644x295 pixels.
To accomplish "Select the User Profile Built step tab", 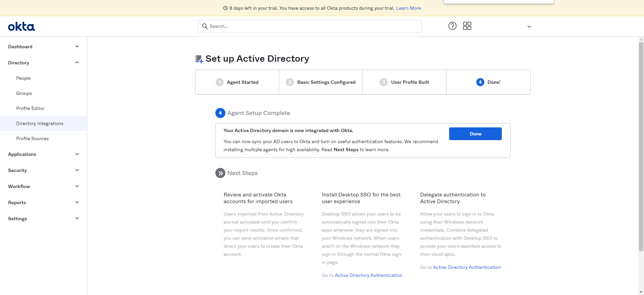I will (405, 82).
